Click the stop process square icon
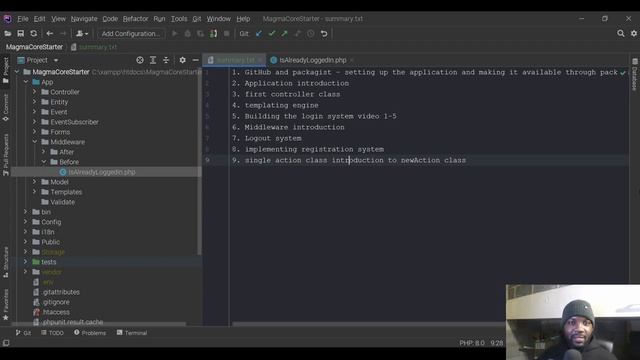 pyautogui.click(x=227, y=33)
